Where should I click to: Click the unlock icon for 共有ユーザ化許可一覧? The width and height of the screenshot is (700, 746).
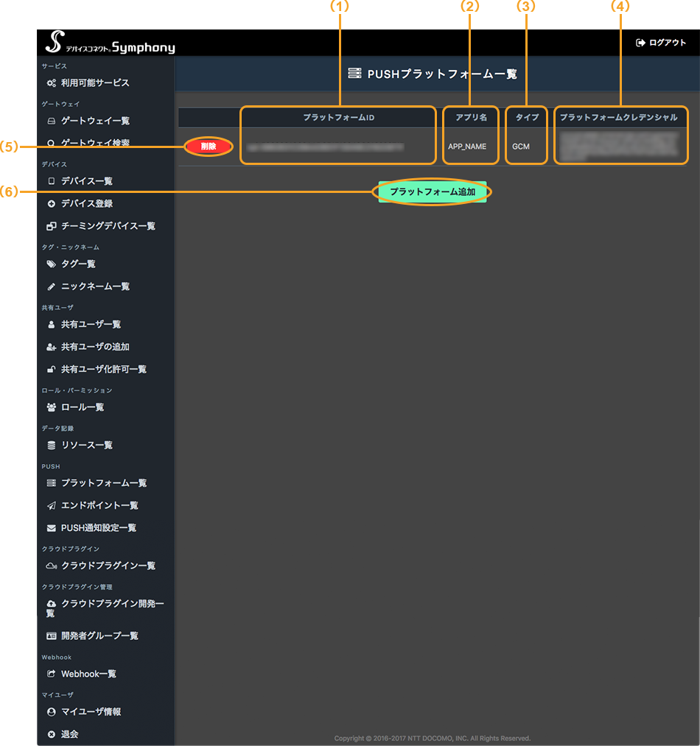pyautogui.click(x=51, y=369)
